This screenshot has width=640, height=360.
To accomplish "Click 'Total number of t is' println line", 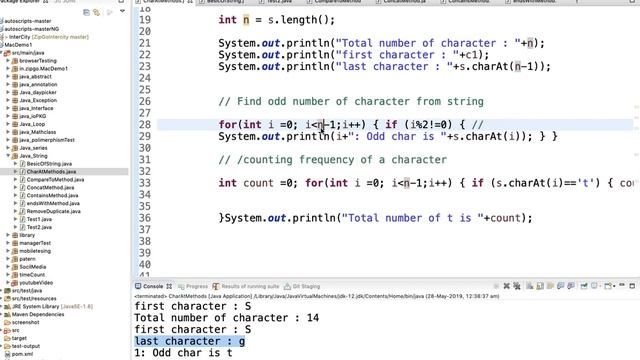I will [376, 218].
